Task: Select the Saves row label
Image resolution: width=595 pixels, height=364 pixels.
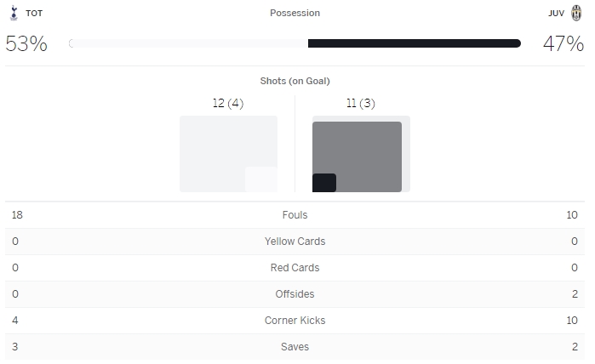Action: (295, 347)
